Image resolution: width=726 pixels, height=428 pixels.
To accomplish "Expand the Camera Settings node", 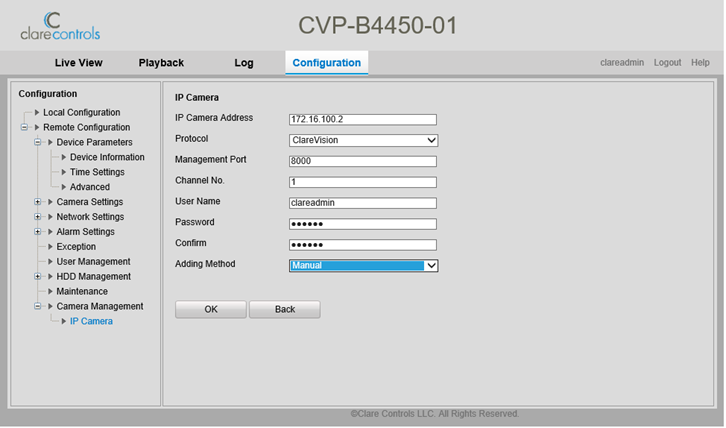I will pyautogui.click(x=38, y=202).
